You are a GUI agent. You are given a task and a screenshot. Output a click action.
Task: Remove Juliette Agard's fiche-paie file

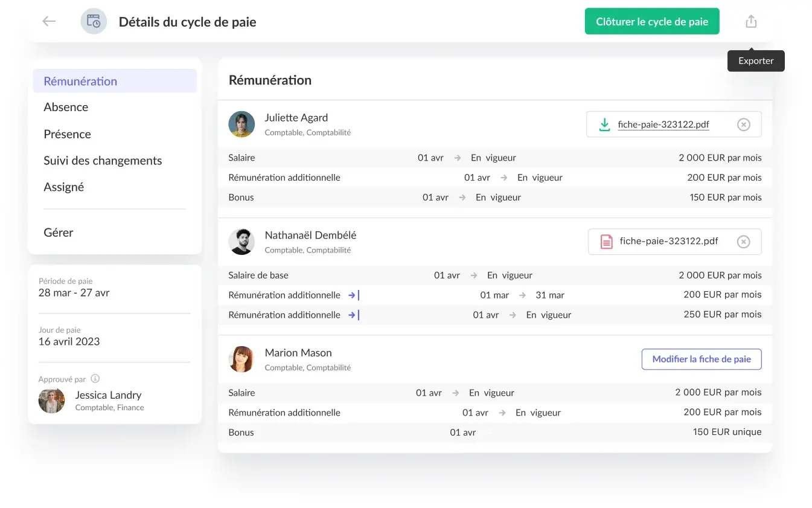[744, 124]
